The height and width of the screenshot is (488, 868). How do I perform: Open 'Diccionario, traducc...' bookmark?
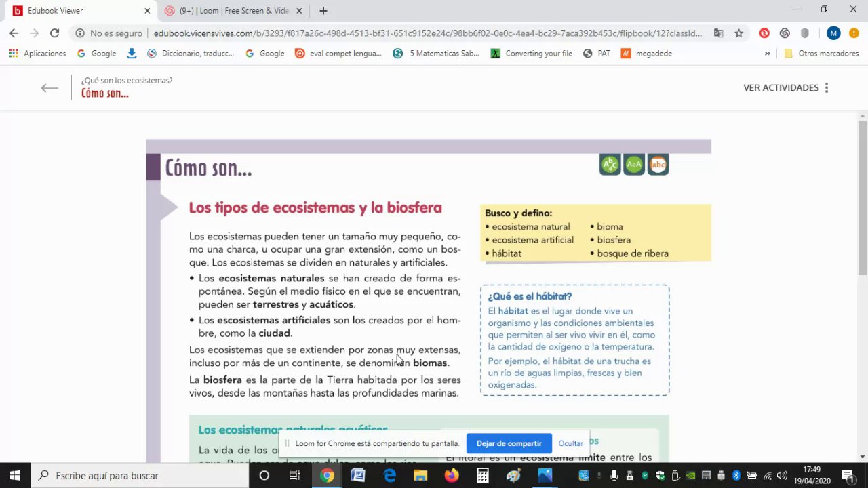191,53
